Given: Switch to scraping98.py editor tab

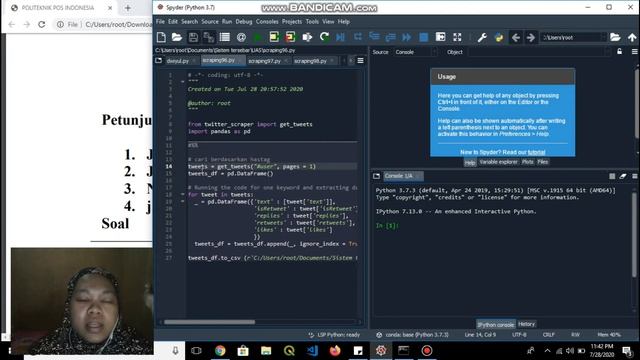Looking at the screenshot, I should (x=310, y=61).
